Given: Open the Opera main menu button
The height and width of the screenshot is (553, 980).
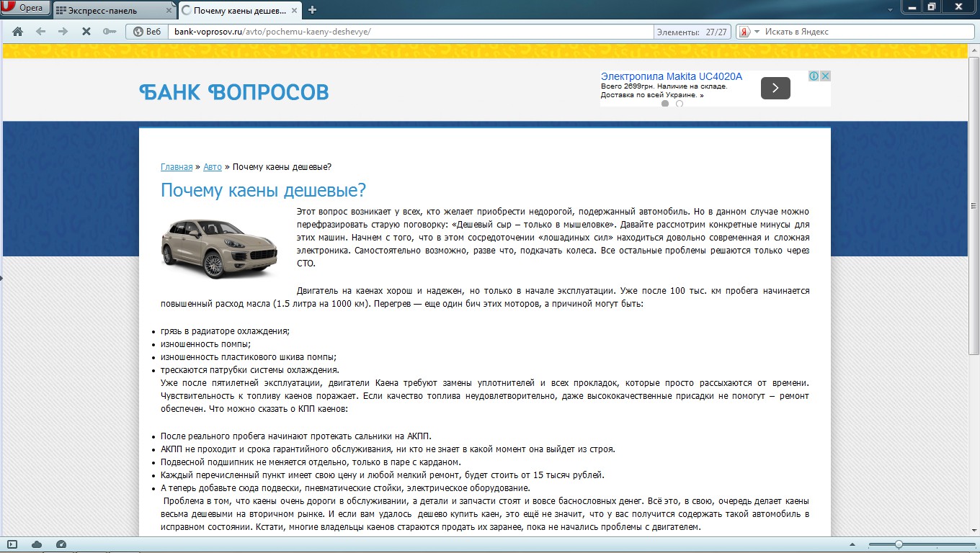Looking at the screenshot, I should pos(25,8).
